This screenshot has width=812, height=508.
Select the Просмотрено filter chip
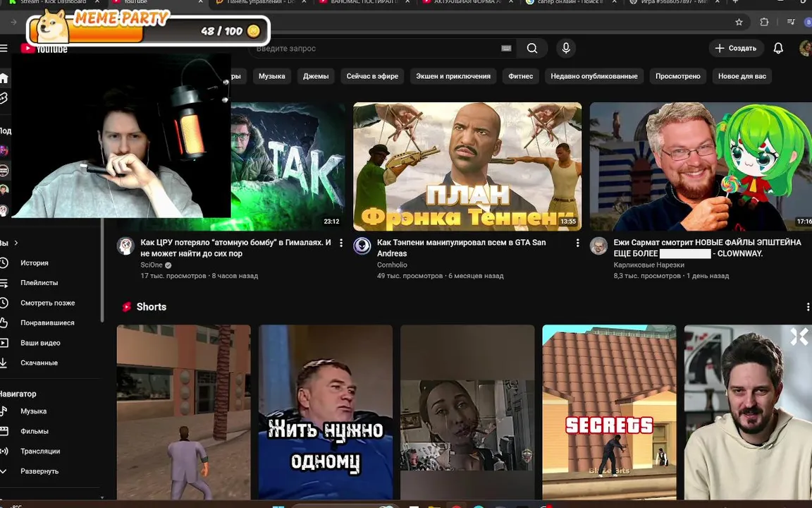[678, 76]
